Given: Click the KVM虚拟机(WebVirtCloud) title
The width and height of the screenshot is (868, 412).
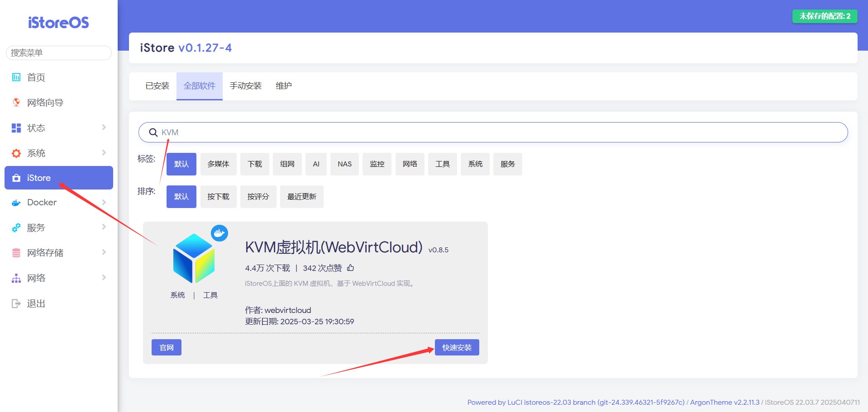Looking at the screenshot, I should tap(334, 247).
